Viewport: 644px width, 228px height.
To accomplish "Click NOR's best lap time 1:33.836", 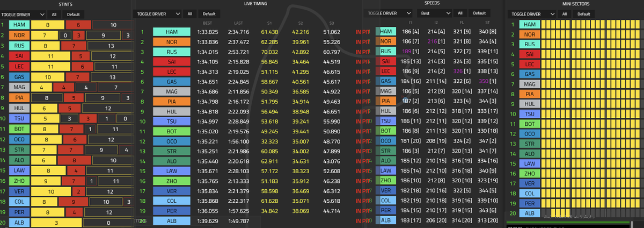I will click(x=207, y=42).
